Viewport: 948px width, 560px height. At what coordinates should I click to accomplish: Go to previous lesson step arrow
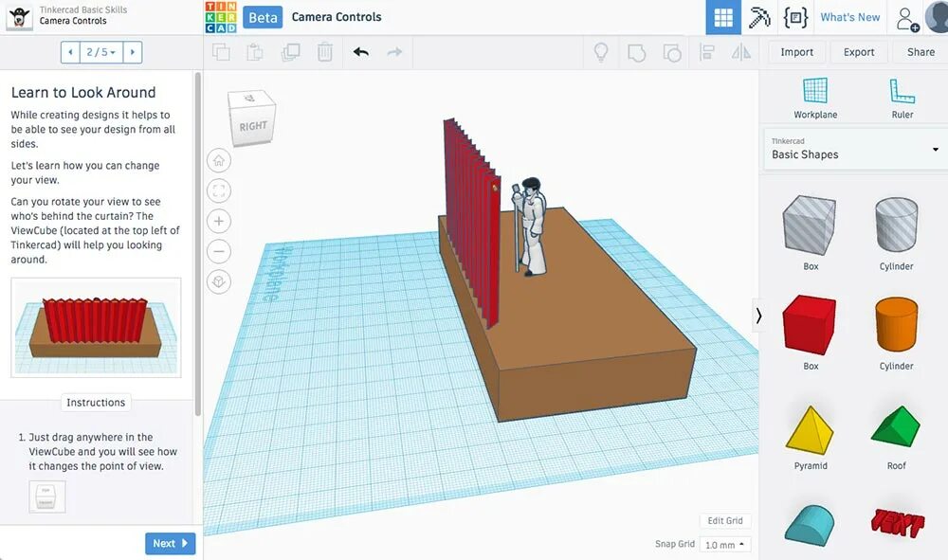coord(70,52)
